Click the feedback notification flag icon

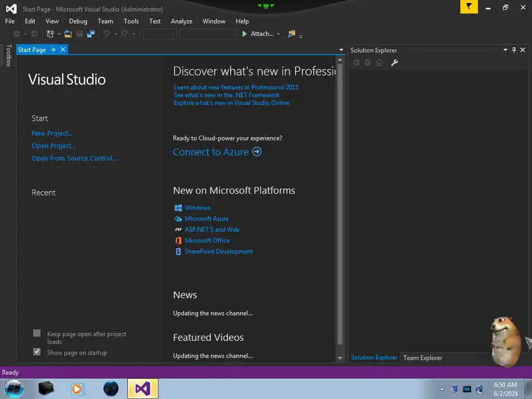(x=469, y=7)
